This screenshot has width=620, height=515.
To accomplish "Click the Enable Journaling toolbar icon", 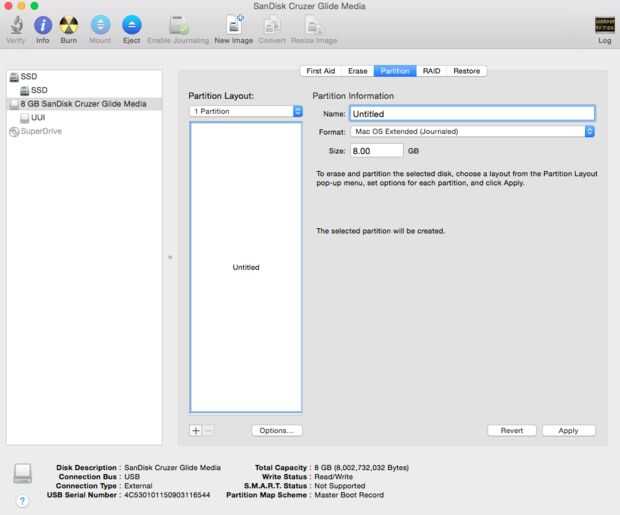I will (178, 25).
